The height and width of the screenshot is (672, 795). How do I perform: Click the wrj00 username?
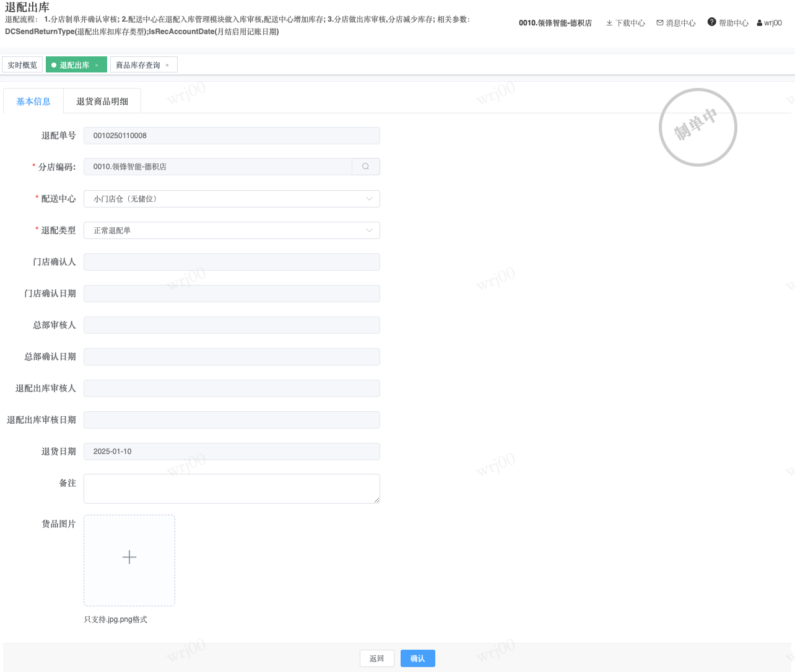tap(773, 23)
